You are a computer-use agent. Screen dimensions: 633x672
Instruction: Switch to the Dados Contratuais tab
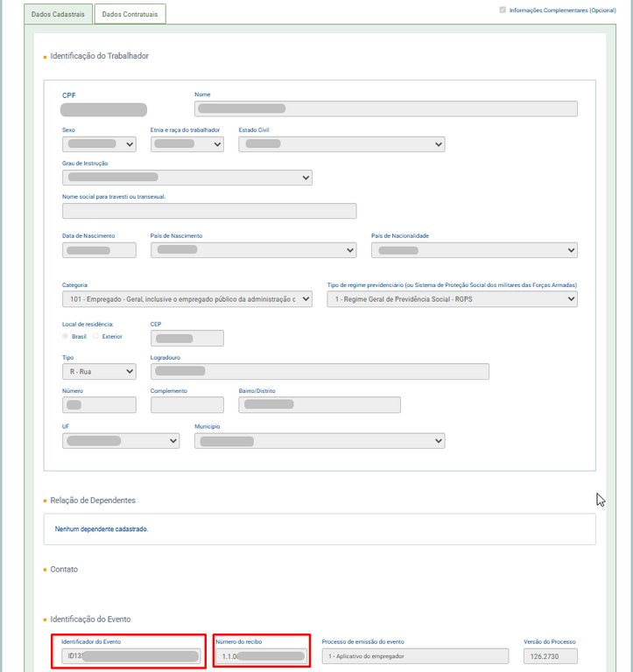[130, 14]
